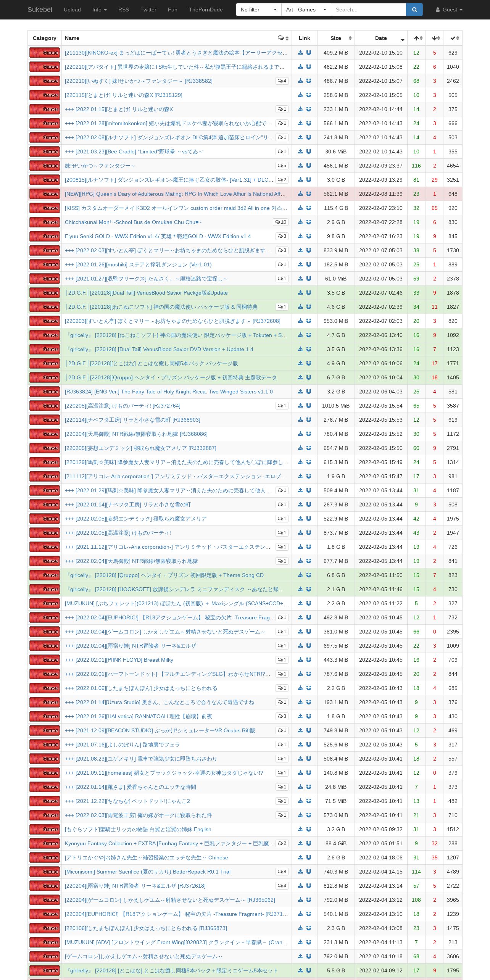Open the Fun nav link
The height and width of the screenshot is (980, 490).
[172, 10]
